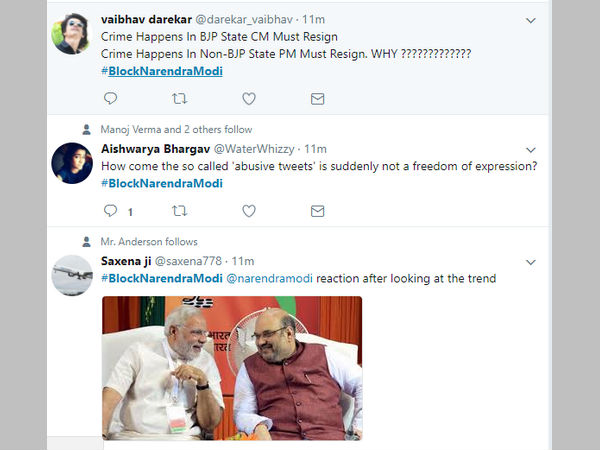Like vaibhav darekar's tweet
The height and width of the screenshot is (450, 600).
pos(249,98)
